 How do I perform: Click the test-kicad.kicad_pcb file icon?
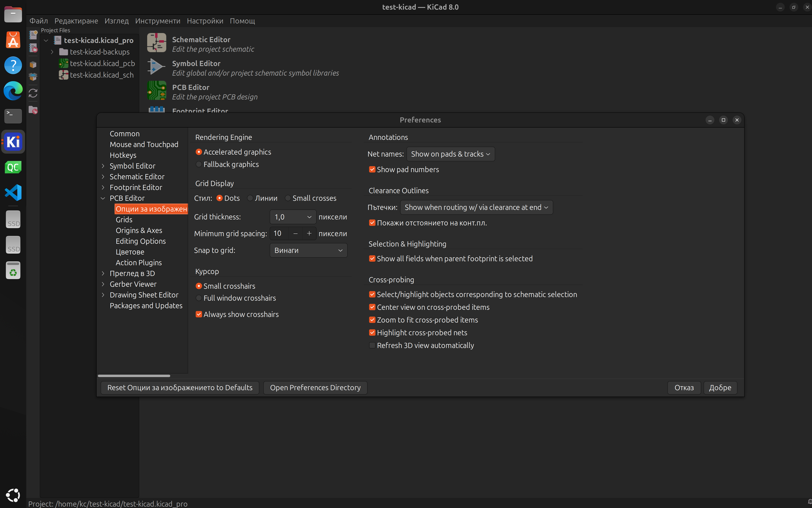point(63,63)
